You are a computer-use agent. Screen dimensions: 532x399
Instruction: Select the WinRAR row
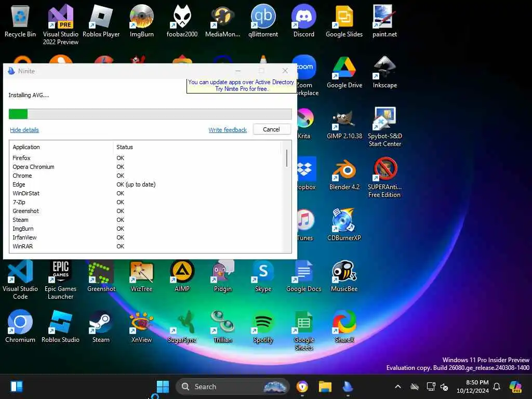[x=146, y=246]
